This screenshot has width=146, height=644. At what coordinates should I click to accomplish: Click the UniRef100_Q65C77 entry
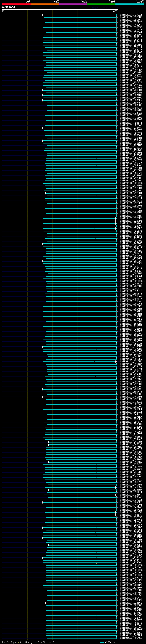point(131,50)
